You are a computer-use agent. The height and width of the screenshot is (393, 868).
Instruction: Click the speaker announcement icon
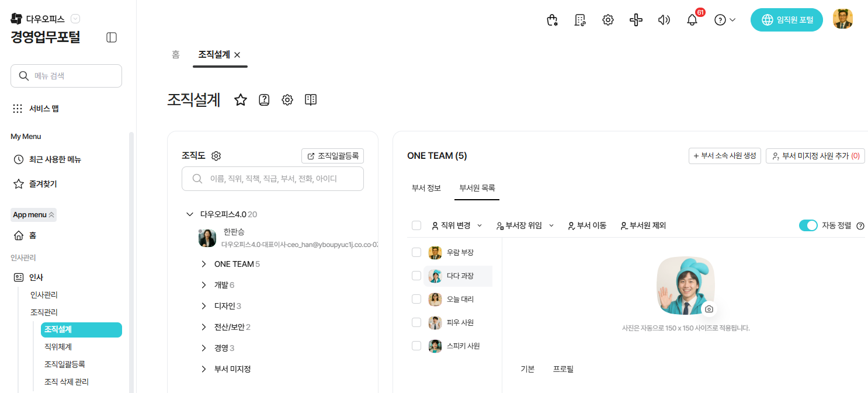coord(664,20)
